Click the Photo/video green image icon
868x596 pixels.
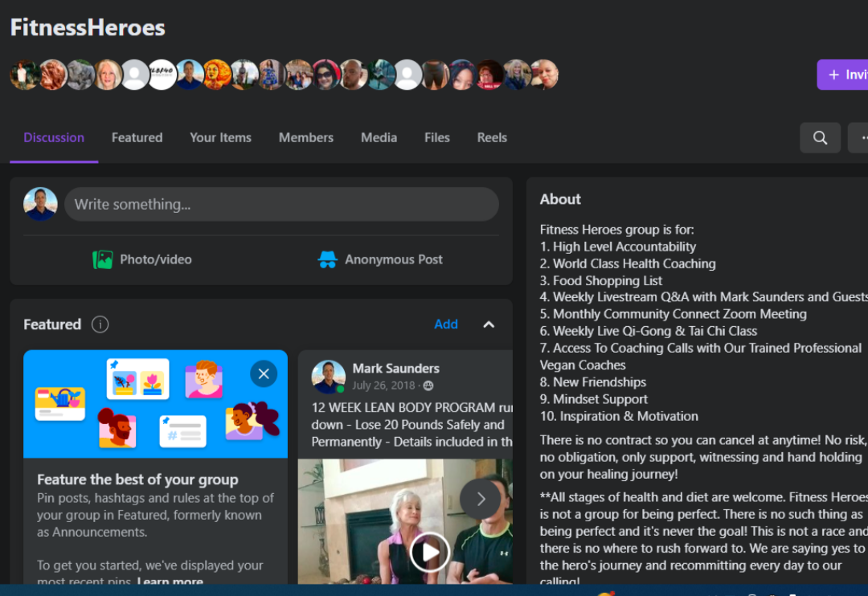[x=103, y=259]
